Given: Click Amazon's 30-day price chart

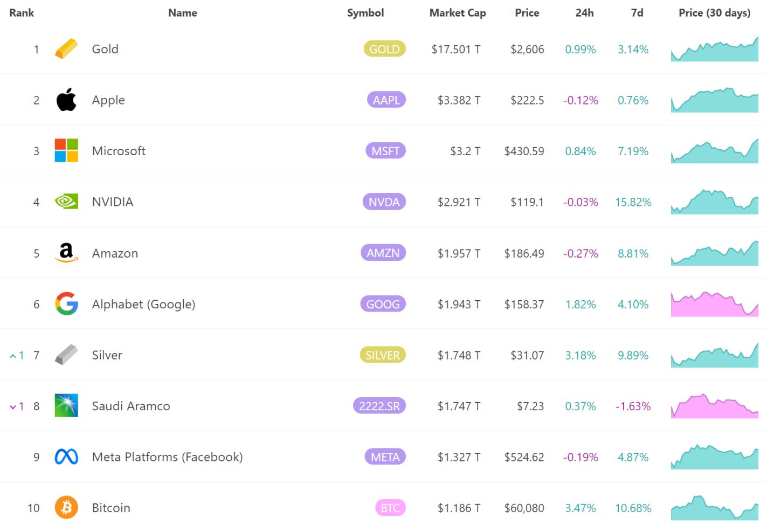Looking at the screenshot, I should point(715,253).
